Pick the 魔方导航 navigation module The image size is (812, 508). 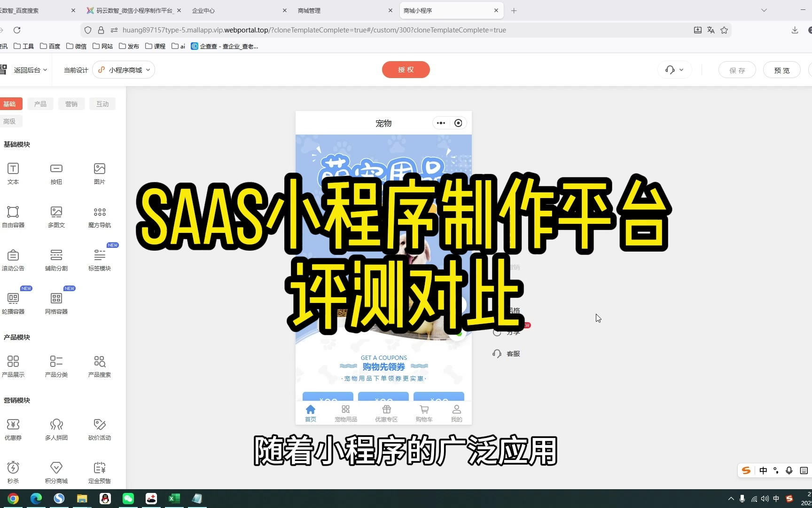pos(100,212)
